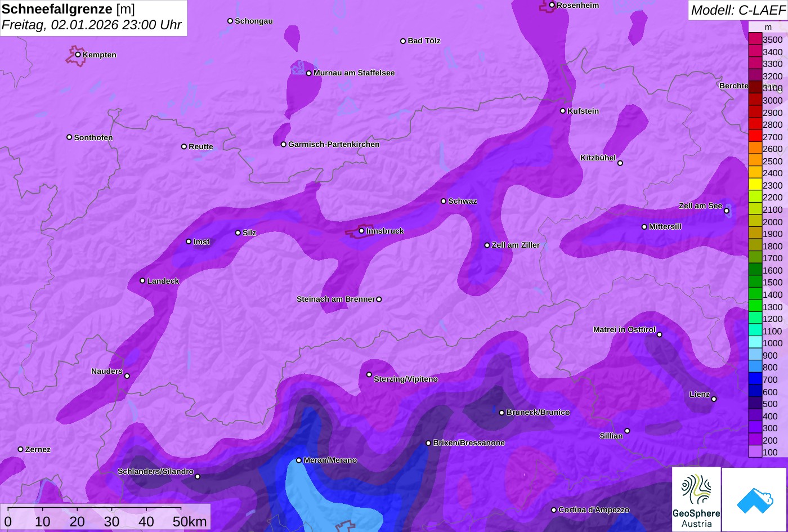The image size is (788, 532).
Task: Click the Rosenheim city marker
Action: pos(552,5)
